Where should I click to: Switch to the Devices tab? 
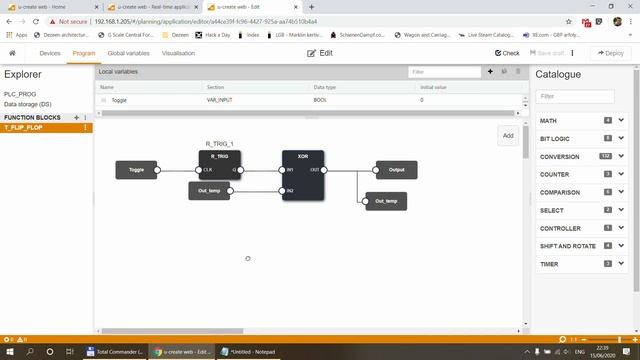(x=50, y=53)
